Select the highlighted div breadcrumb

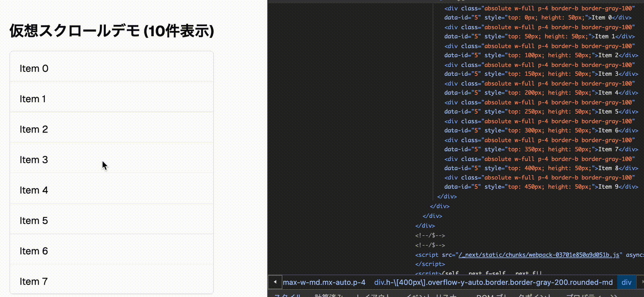pyautogui.click(x=626, y=283)
